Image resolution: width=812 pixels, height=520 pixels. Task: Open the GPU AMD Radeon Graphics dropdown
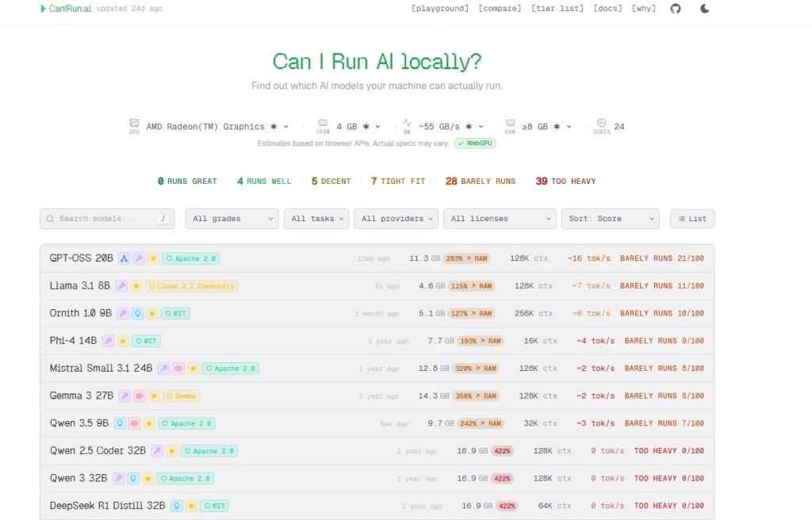[217, 126]
